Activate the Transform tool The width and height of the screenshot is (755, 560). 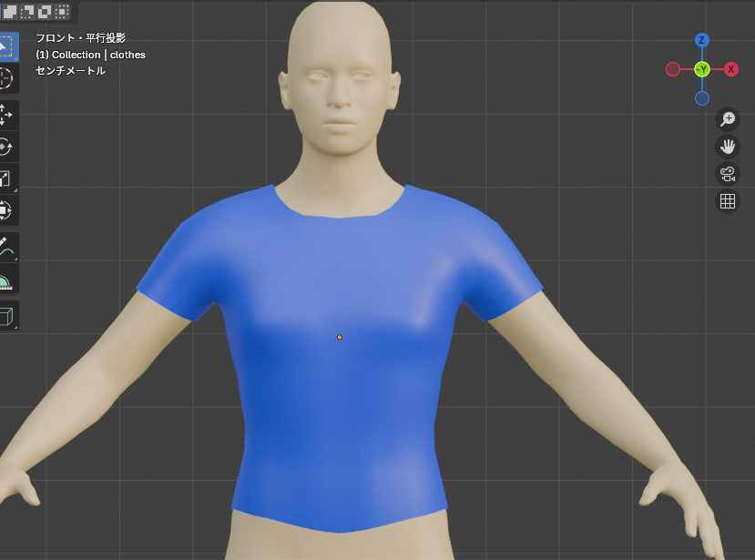tap(5, 210)
